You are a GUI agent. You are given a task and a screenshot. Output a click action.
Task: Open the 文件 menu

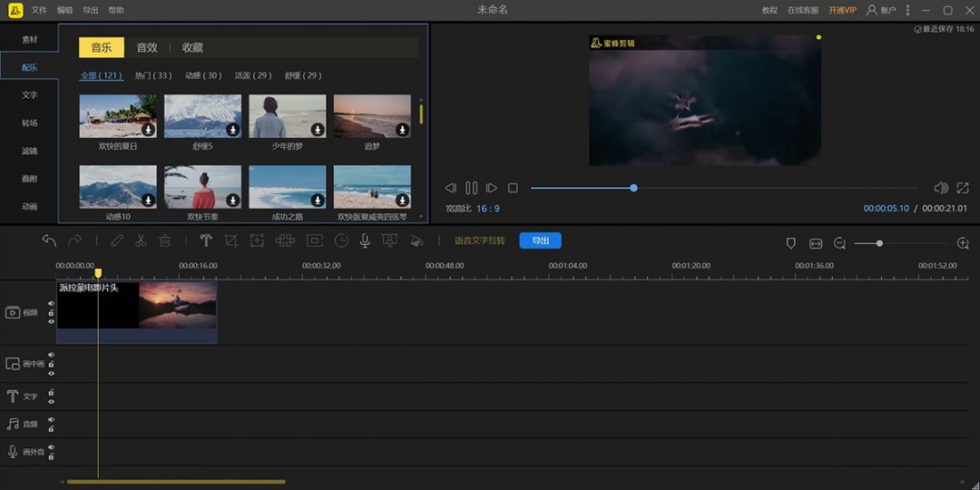(39, 10)
